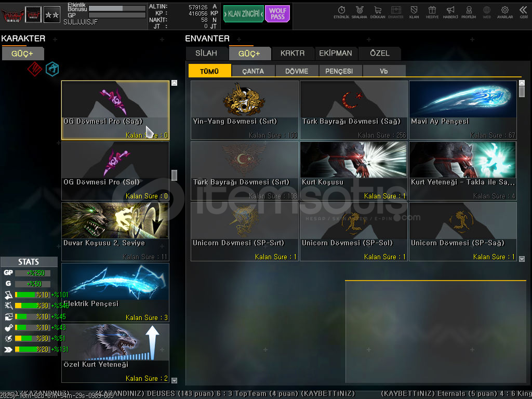Click inventory scrollbar thumb
532x399 pixels.
[522, 91]
